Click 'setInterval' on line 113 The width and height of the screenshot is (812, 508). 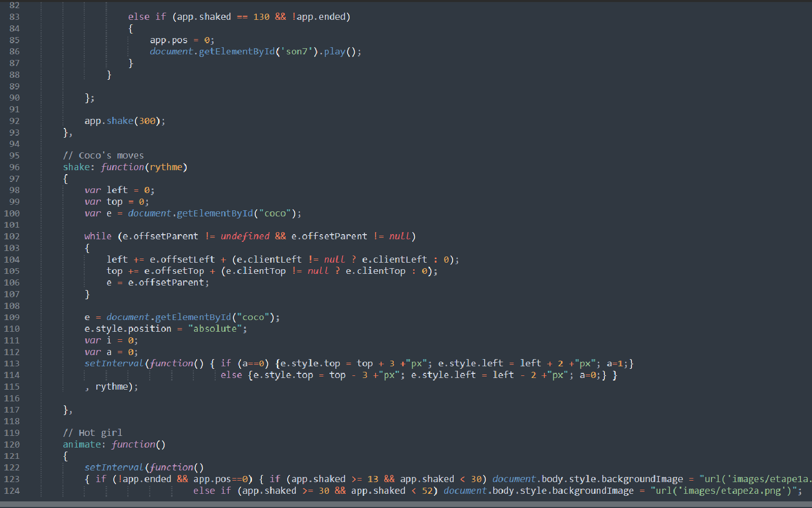pyautogui.click(x=114, y=363)
